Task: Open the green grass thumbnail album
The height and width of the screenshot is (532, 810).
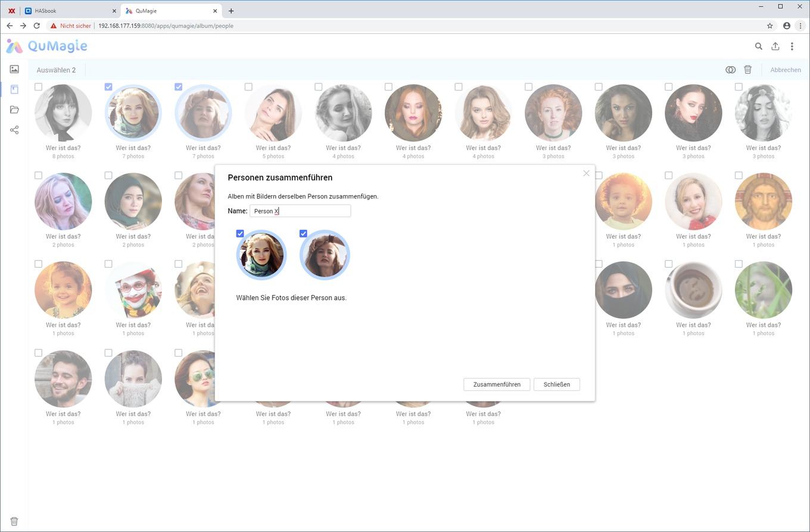Action: coord(764,290)
